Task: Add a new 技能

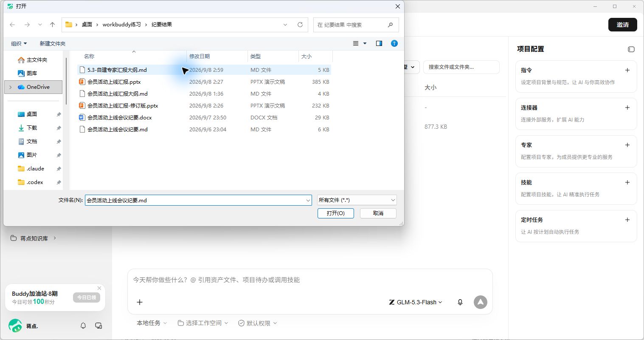Action: coord(627,182)
